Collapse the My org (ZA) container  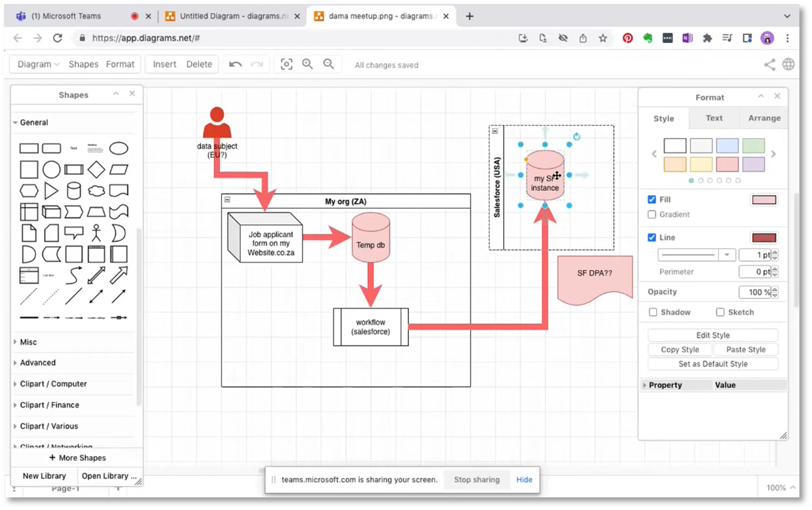click(227, 200)
